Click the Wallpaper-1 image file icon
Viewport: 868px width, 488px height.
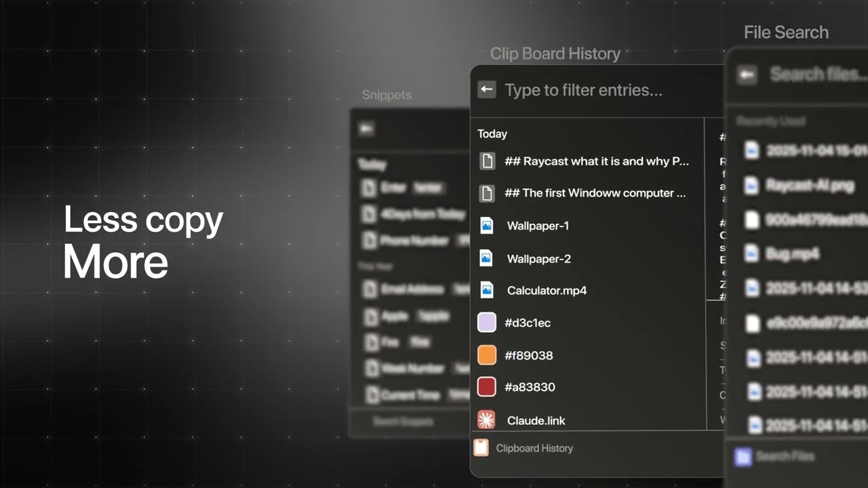(x=486, y=226)
